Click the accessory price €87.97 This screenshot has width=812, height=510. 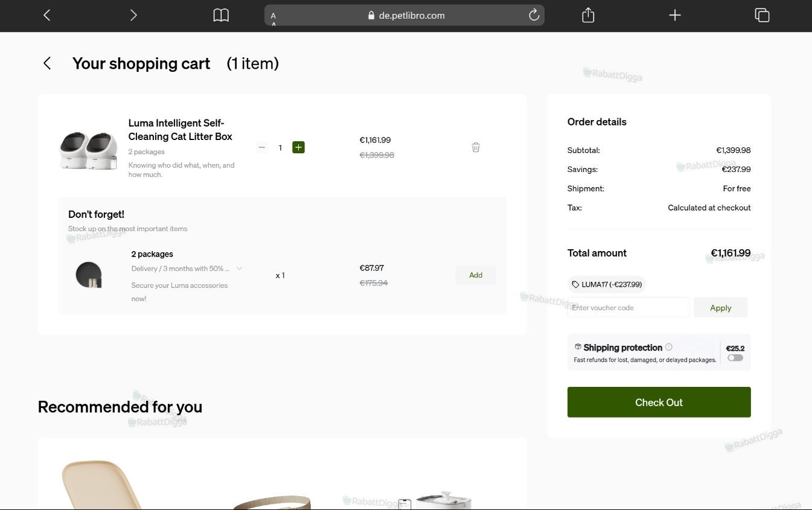pos(372,268)
